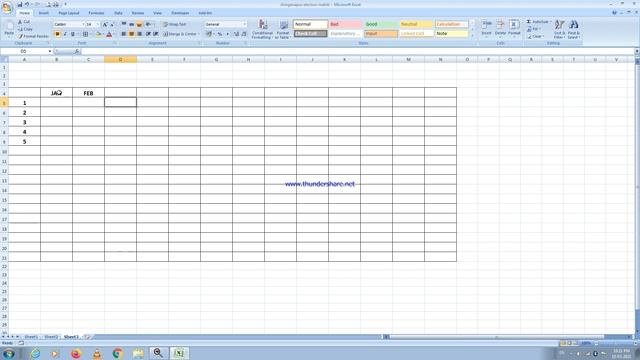Open the Format cells dropdown
The height and width of the screenshot is (360, 640).
click(x=514, y=28)
